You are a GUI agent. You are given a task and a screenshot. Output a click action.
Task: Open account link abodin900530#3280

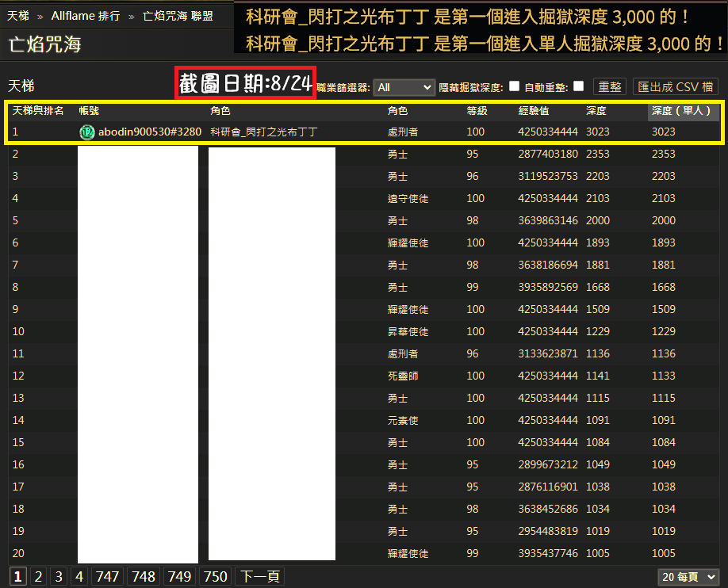click(150, 132)
